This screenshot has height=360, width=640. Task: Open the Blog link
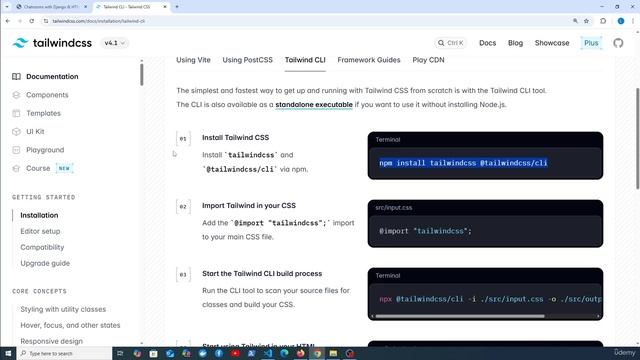(515, 43)
